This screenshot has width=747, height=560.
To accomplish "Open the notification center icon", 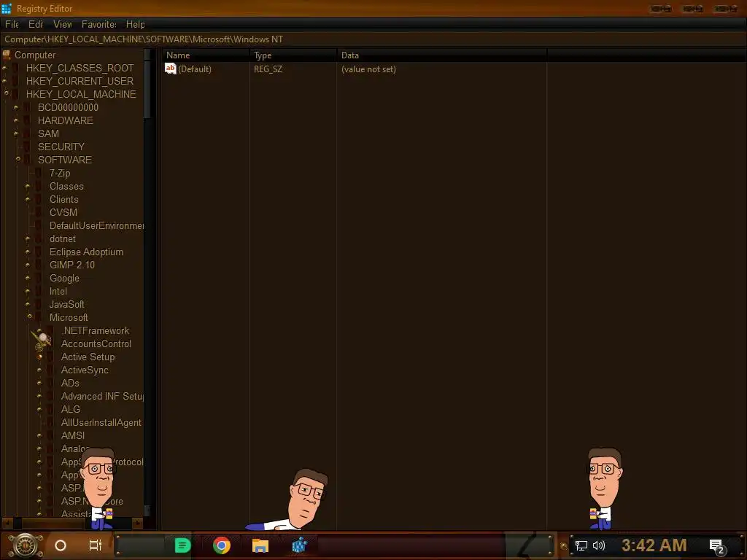I will (717, 547).
